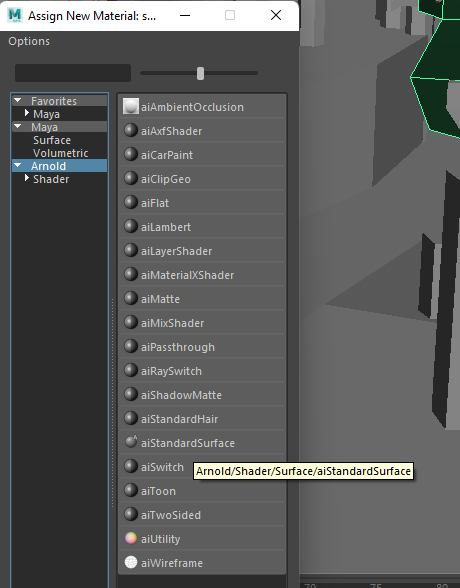
Task: Assign the aiLambert material
Action: tap(202, 227)
